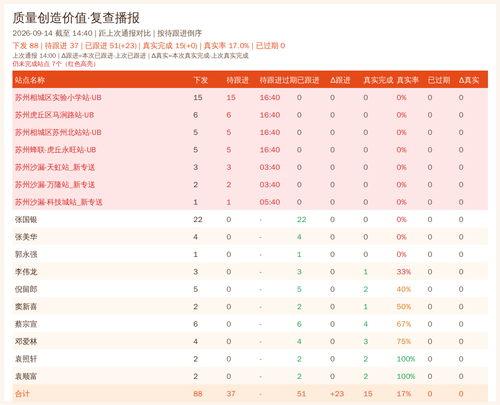Click the total 51 in 合计 row
500x405 pixels.
pos(302,394)
